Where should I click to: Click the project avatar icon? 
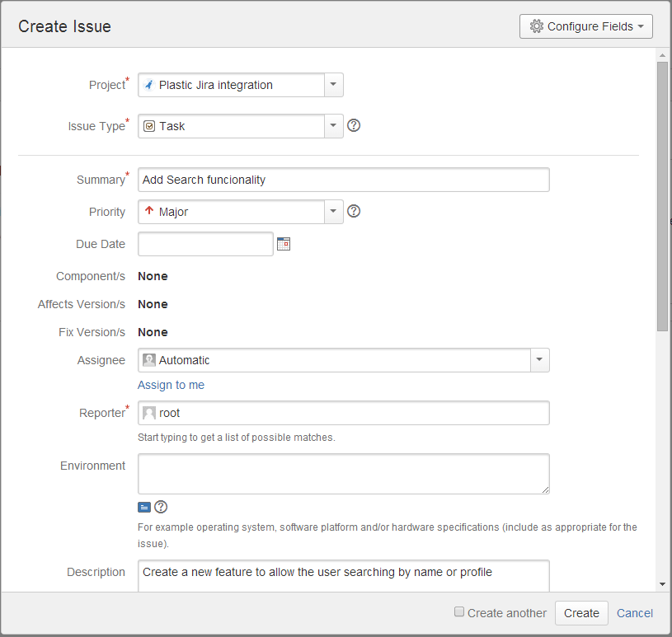[148, 85]
